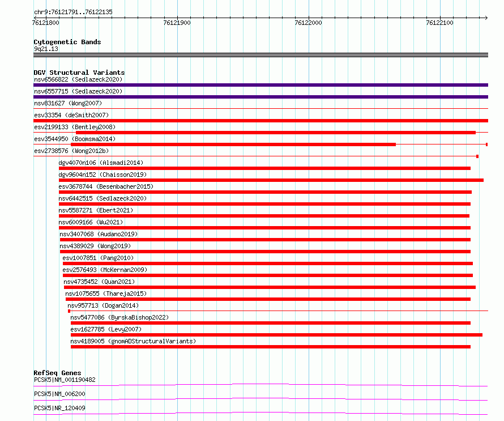This screenshot has height=421, width=504.
Task: Click the small red block ending esv2738576's line
Action: tap(477, 156)
